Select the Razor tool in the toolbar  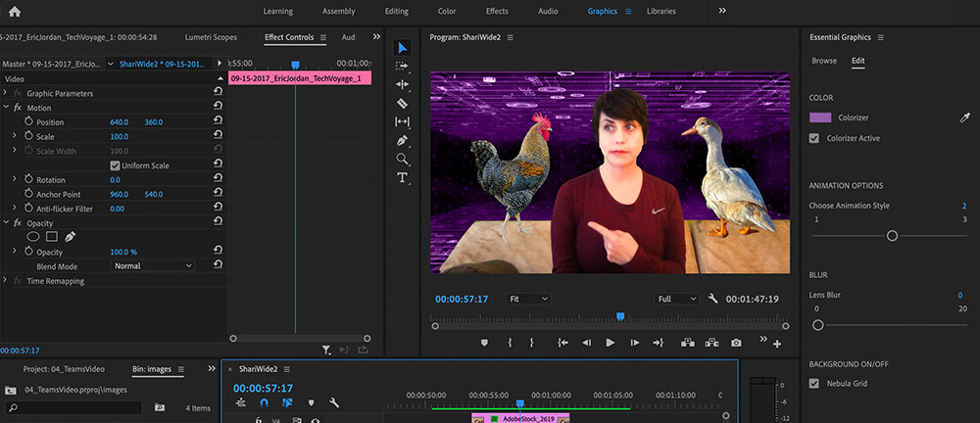pyautogui.click(x=402, y=103)
